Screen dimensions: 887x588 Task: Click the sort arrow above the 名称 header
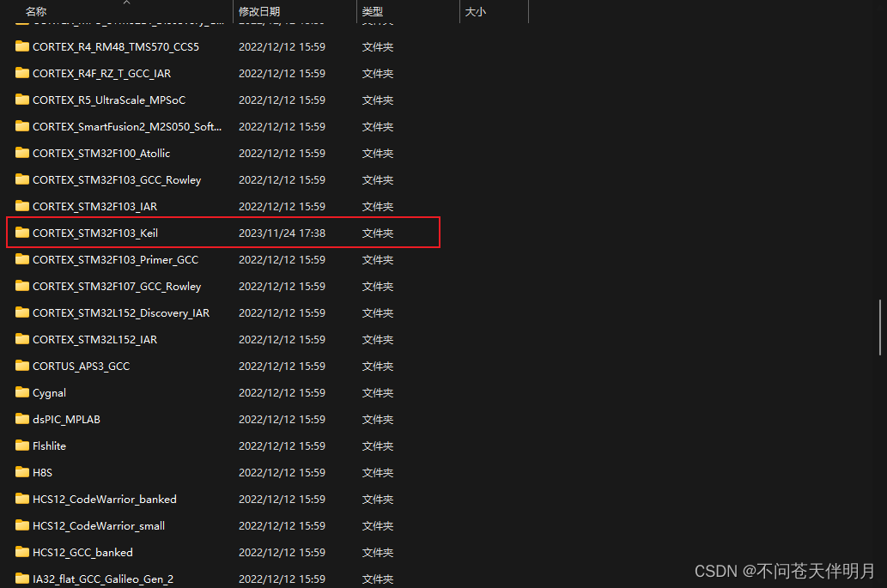point(127,3)
